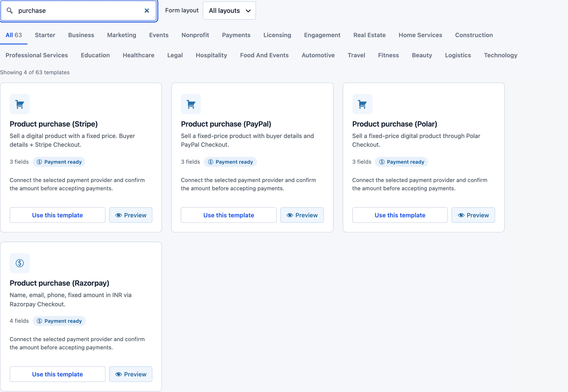Image resolution: width=568 pixels, height=392 pixels.
Task: Switch to the Education tab
Action: (95, 55)
